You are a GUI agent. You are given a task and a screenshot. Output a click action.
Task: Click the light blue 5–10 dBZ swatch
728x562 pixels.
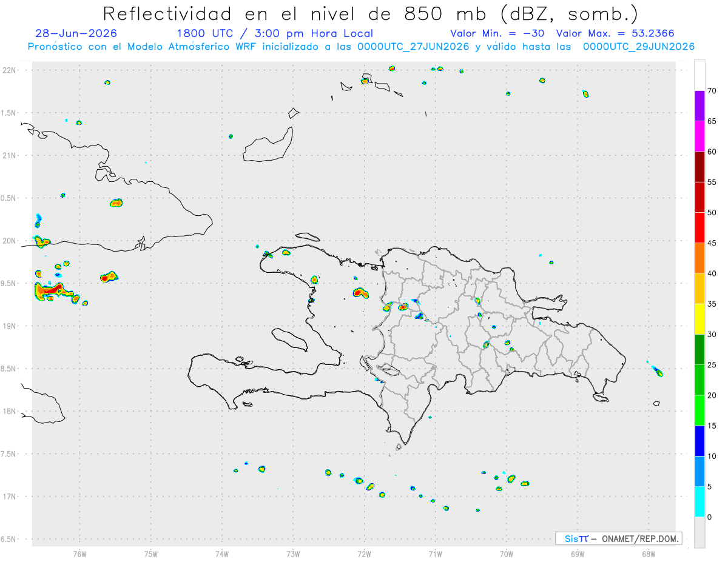(699, 472)
